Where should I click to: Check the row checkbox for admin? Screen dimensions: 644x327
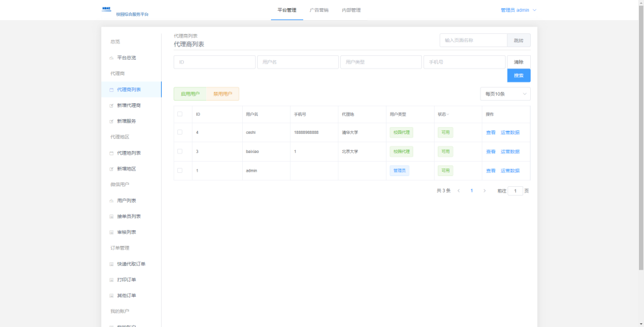(180, 170)
